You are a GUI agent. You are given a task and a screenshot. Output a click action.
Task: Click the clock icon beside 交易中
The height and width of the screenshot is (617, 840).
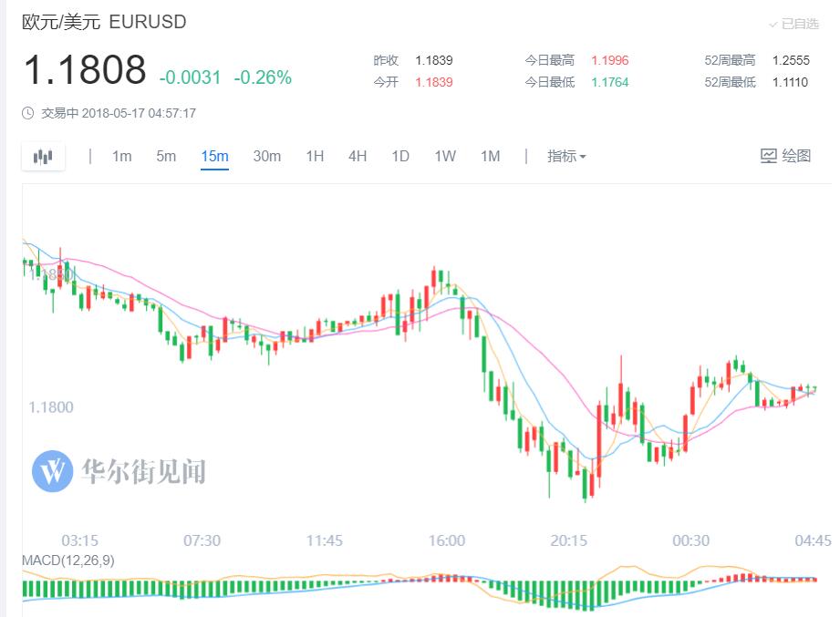pyautogui.click(x=28, y=114)
